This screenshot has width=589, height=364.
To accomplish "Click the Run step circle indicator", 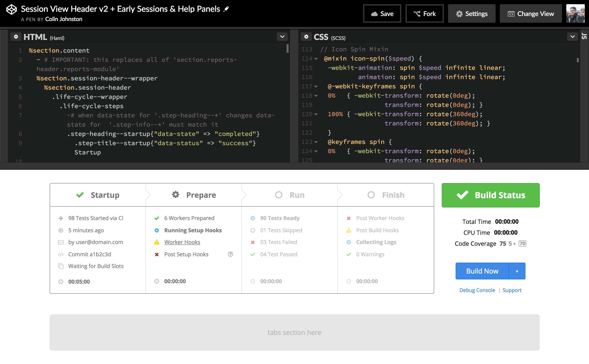I will pyautogui.click(x=279, y=195).
